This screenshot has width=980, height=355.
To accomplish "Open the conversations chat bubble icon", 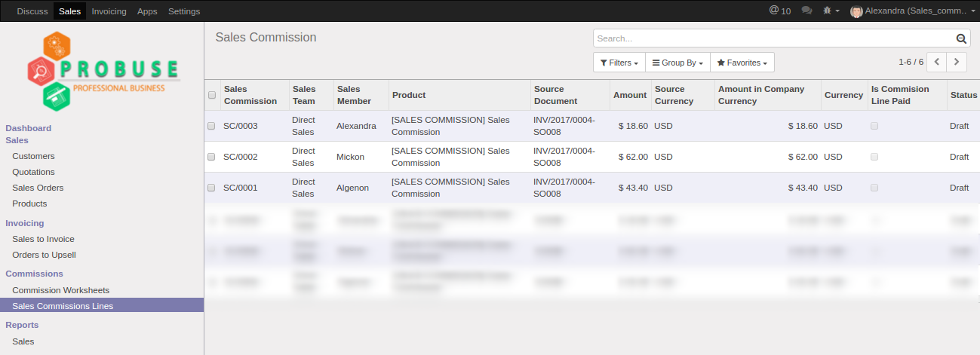I will coord(806,11).
